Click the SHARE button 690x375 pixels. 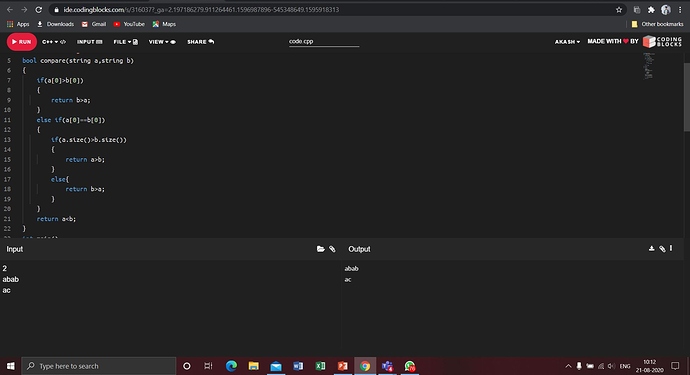coord(201,42)
